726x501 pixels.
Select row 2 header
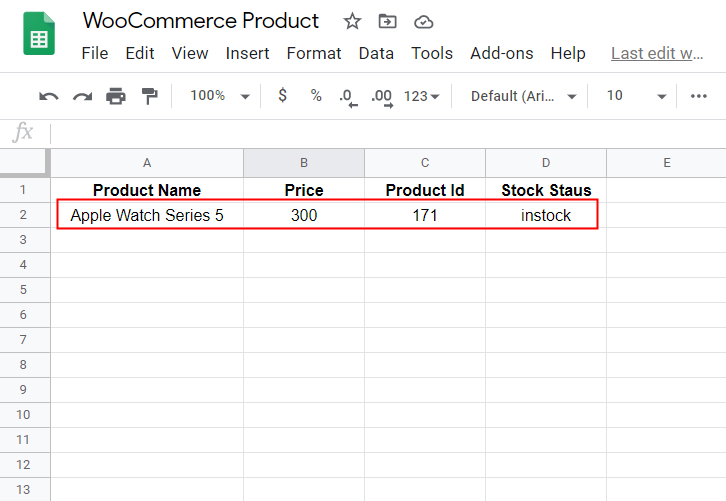[23, 215]
